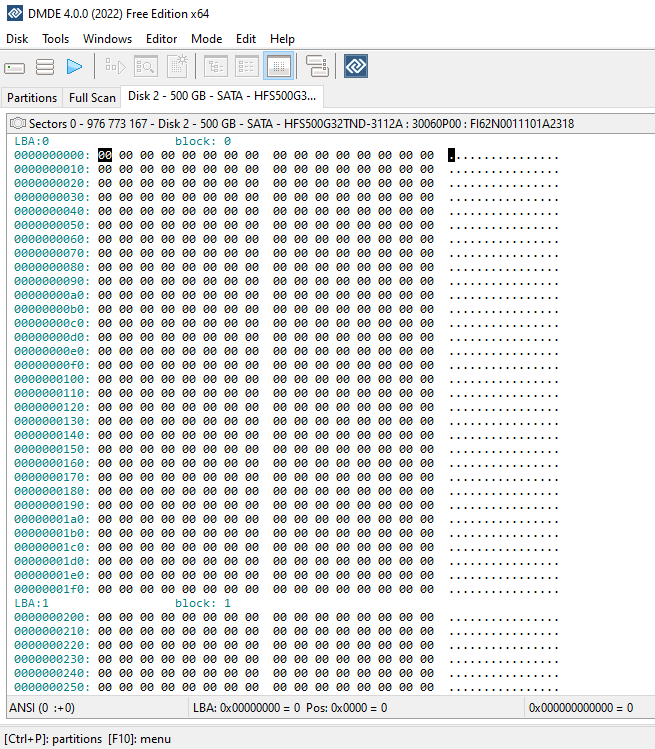Image resolution: width=655 pixels, height=749 pixels.
Task: Click offset address 00000000a0
Action: [52, 295]
